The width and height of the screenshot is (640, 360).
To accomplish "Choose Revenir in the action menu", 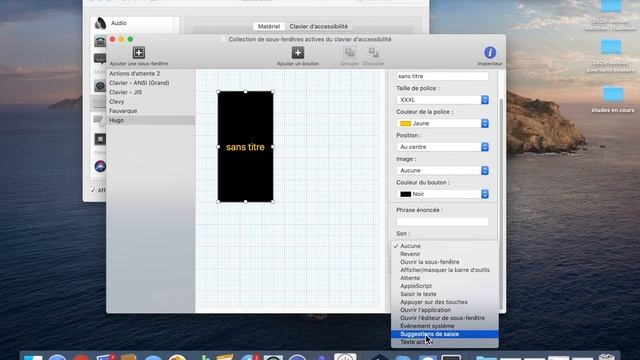I will pos(445,254).
